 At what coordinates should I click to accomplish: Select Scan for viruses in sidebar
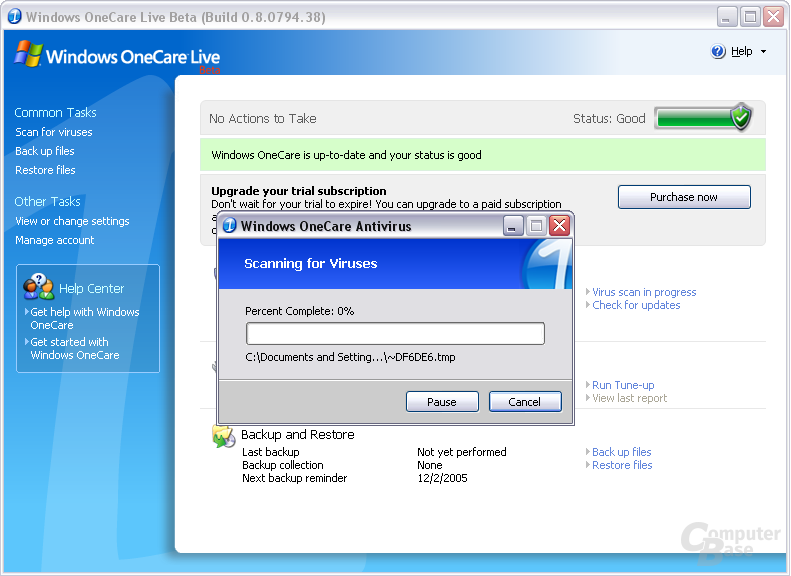point(53,132)
